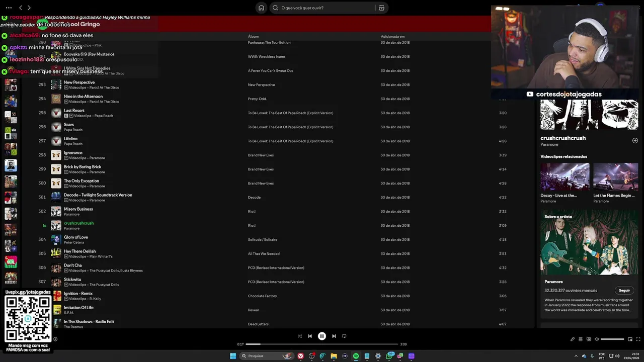Image resolution: width=644 pixels, height=362 pixels.
Task: Add crushcrushcrush to library with plus icon
Action: (x=635, y=141)
